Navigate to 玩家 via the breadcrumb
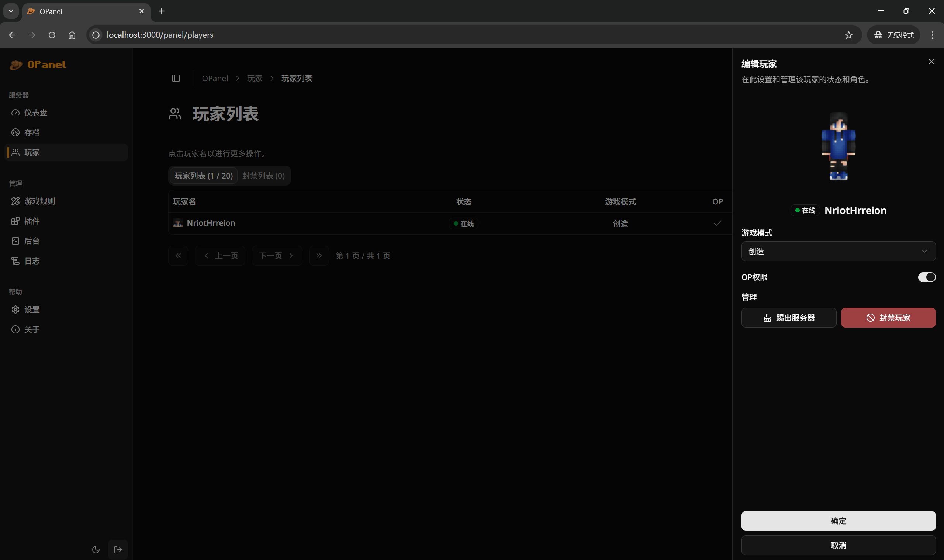The height and width of the screenshot is (560, 944). (255, 78)
